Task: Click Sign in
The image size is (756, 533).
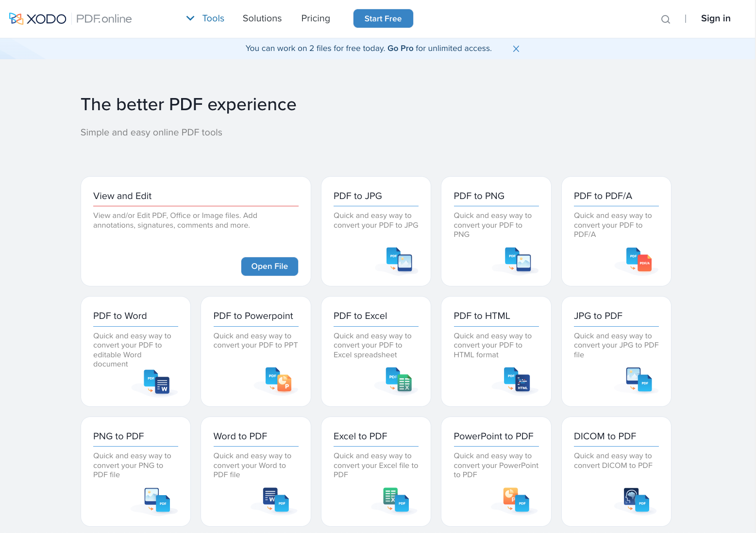Action: [715, 18]
